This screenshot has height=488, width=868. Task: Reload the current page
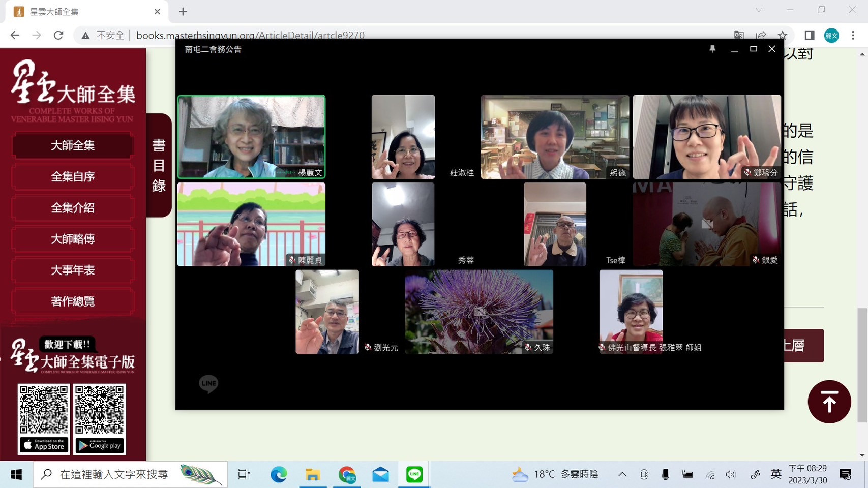coord(58,35)
